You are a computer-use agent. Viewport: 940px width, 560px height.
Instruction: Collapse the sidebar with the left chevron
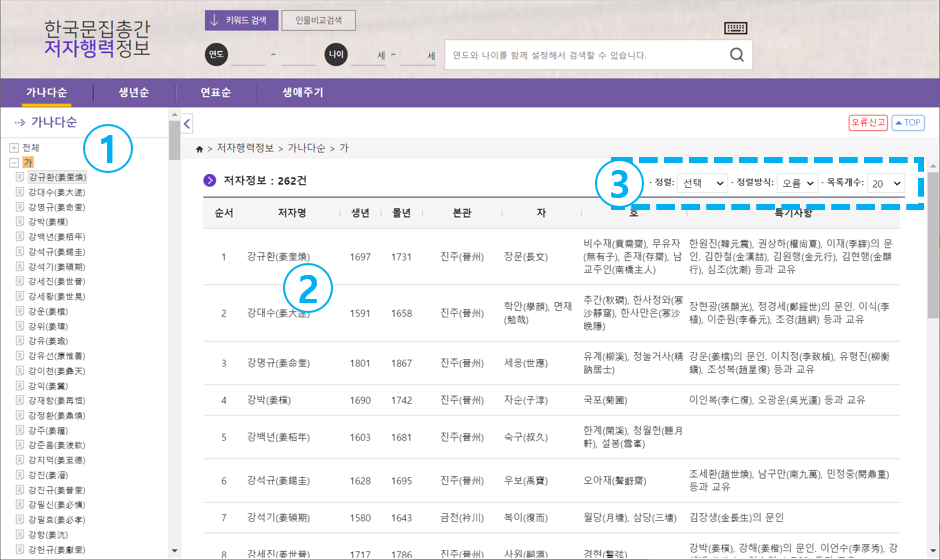187,124
